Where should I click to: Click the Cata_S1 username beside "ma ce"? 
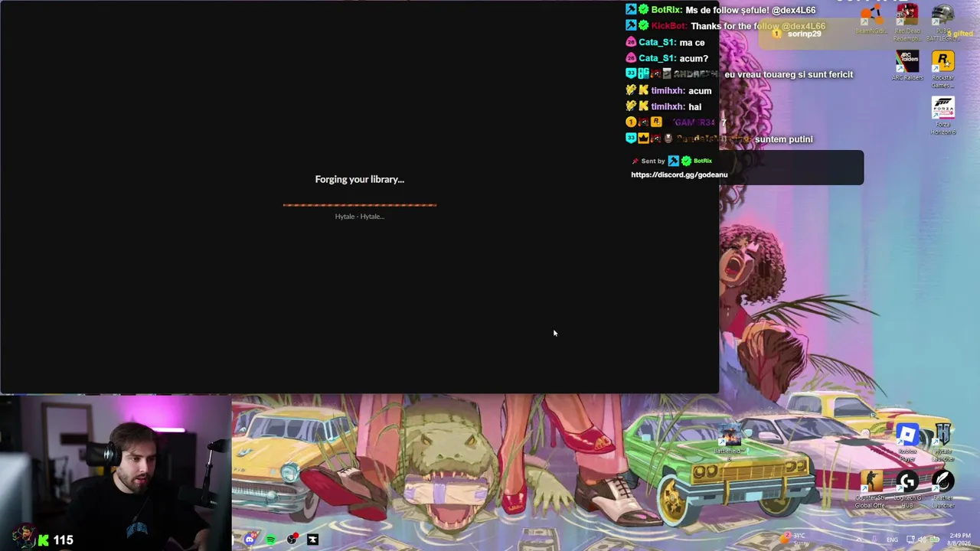657,42
